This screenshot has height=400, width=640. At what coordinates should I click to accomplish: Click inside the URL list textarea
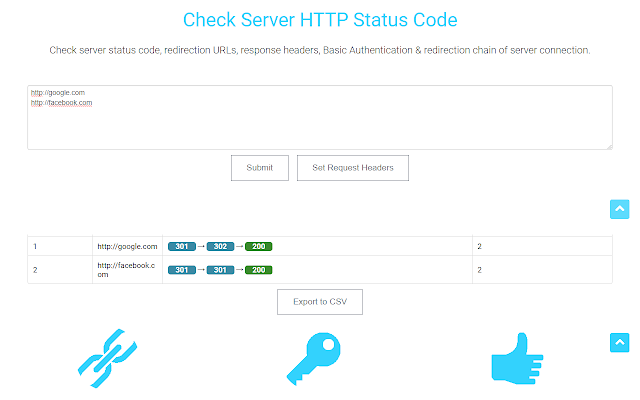pos(320,118)
